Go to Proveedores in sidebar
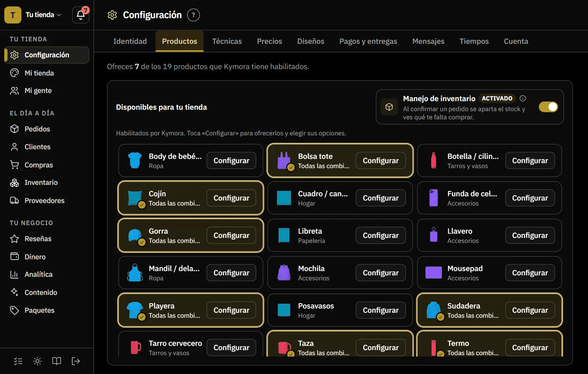 pyautogui.click(x=47, y=201)
